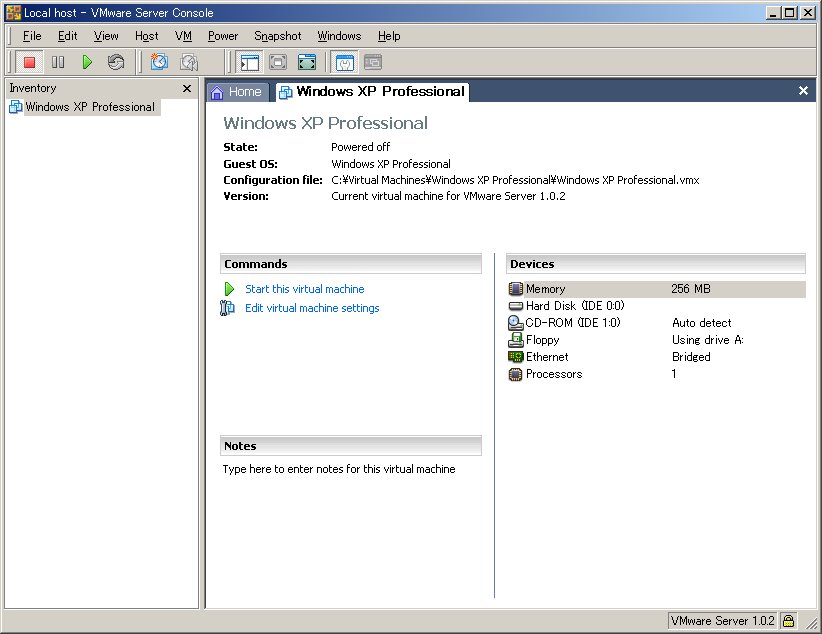This screenshot has width=822, height=634.
Task: Select the Hard Disk device icon
Action: 516,306
